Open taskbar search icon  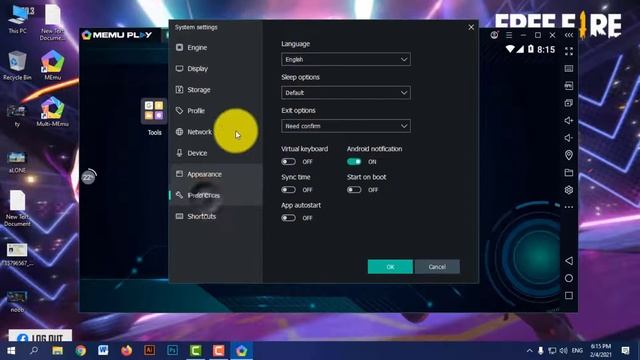coord(34,351)
